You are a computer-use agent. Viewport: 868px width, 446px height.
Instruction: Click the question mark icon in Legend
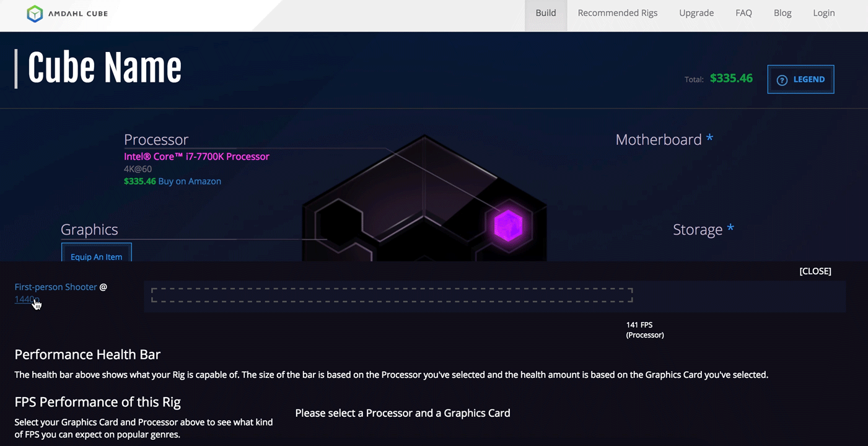[x=782, y=80]
